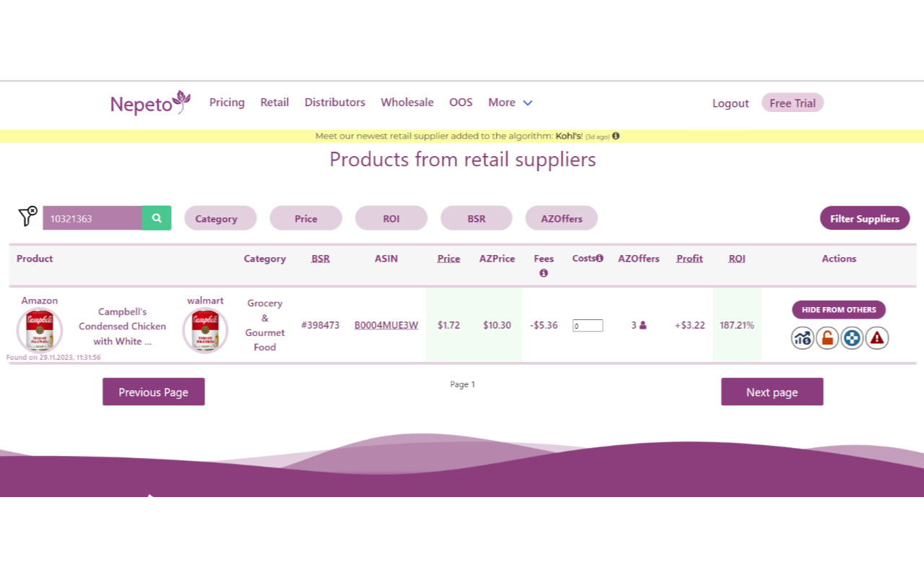Click the walmart supplier label
924x578 pixels.
pyautogui.click(x=205, y=301)
